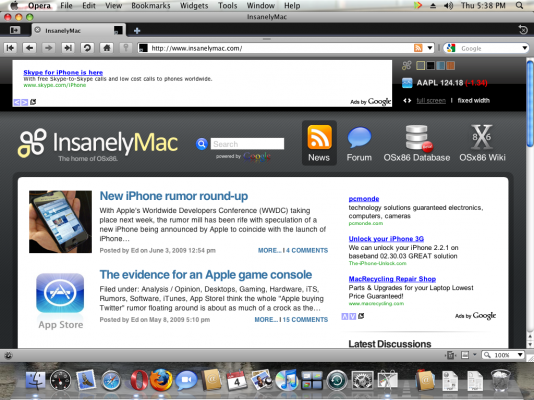Screen dimensions: 534x400
Task: Expand the Google search engine dropdown
Action: pyautogui.click(x=524, y=48)
